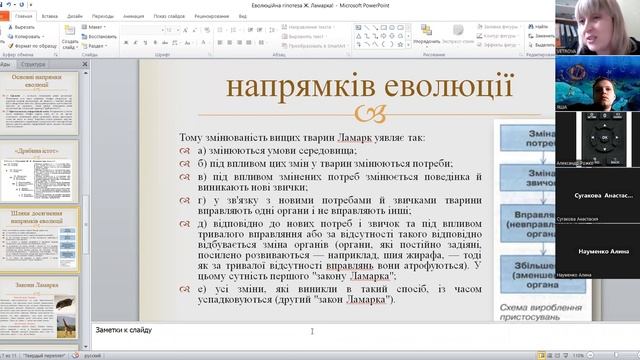Open the Упорядочить arrange menu

[x=427, y=35]
